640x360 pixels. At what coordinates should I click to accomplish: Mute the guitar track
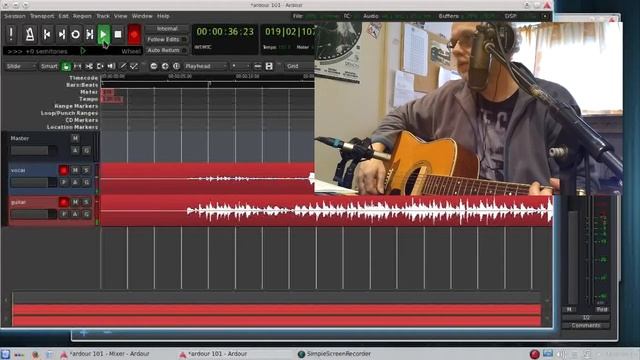point(75,202)
